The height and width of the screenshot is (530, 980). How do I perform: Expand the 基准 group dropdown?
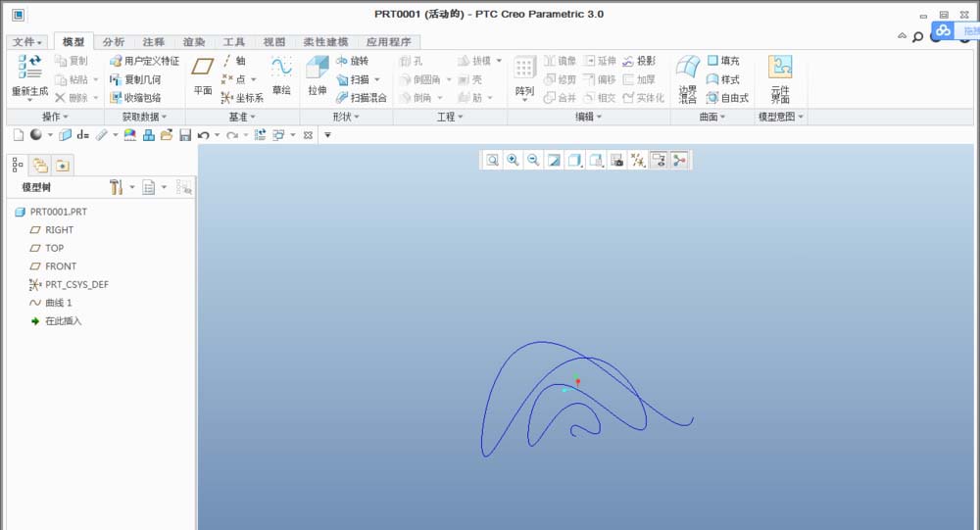[242, 117]
